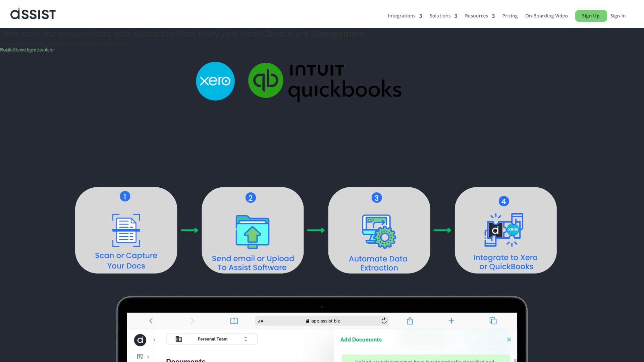Expand sidebar chevron beside Assist app icon
The image size is (644, 362).
click(154, 340)
